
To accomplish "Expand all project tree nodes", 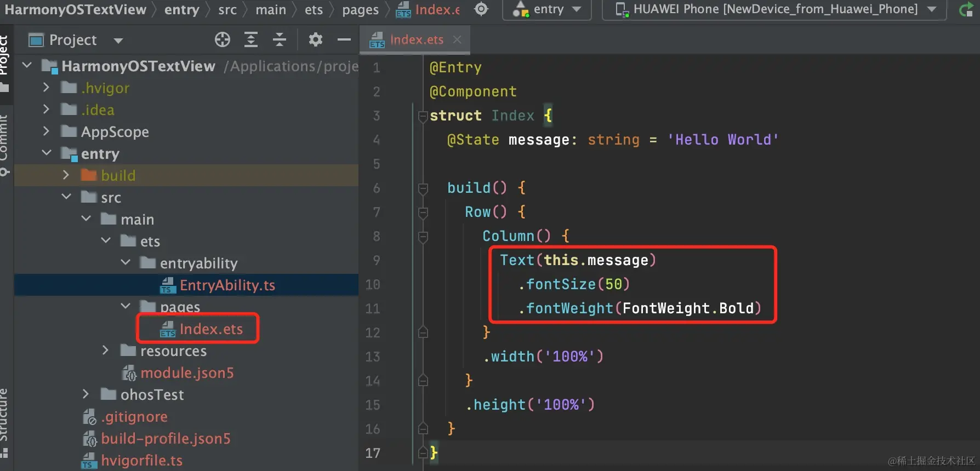I will pyautogui.click(x=251, y=39).
